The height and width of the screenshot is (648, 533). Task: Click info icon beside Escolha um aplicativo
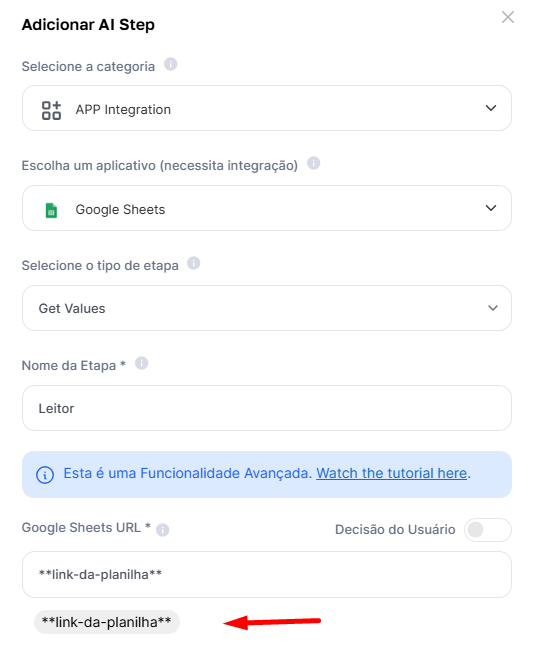(x=314, y=163)
